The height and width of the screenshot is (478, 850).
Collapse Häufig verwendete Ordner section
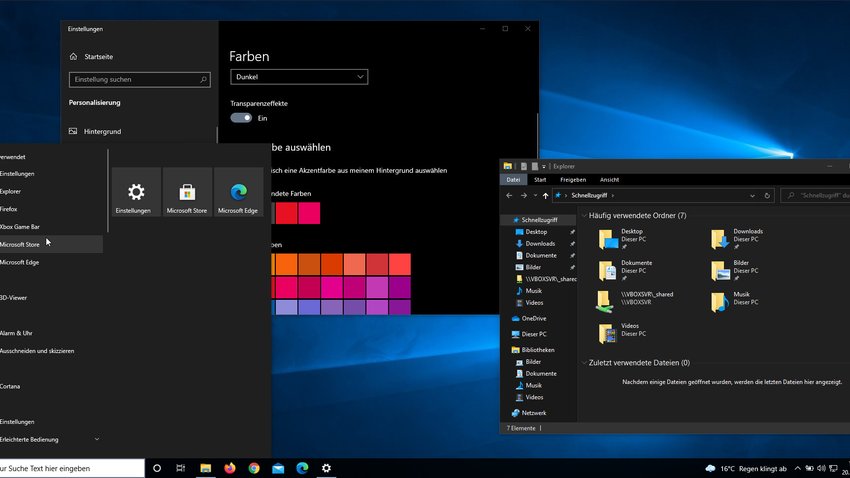click(x=584, y=216)
